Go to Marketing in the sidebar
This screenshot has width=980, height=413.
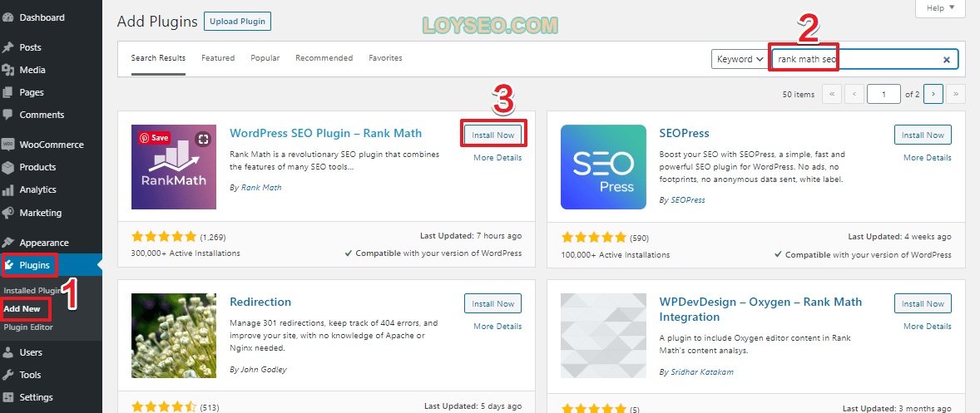[40, 213]
